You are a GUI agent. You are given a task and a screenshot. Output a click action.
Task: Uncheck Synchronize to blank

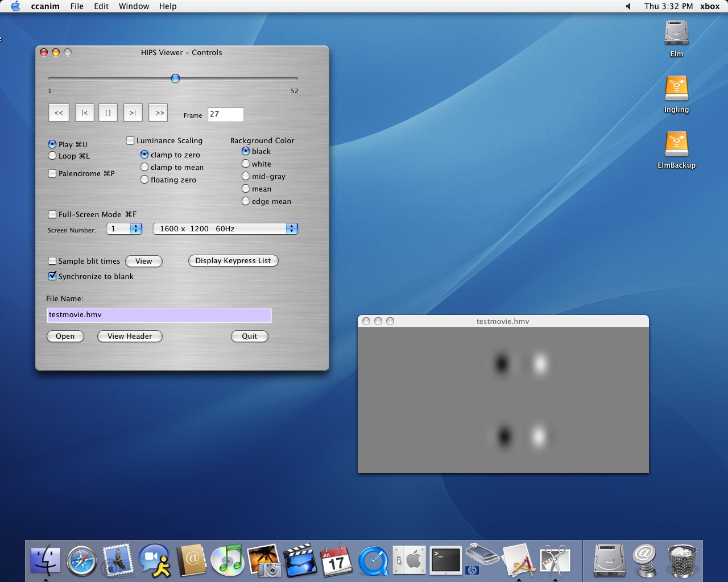[52, 276]
